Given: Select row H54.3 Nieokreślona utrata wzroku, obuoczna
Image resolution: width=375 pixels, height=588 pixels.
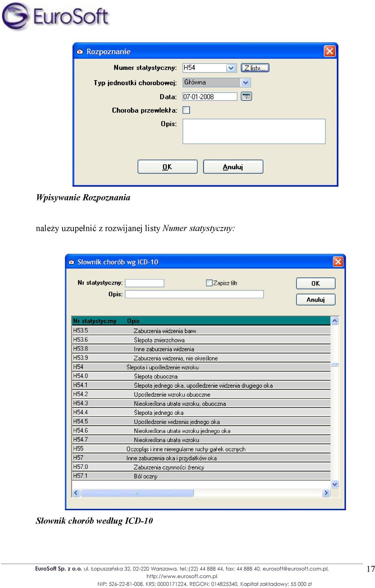Looking at the screenshot, I should [201, 403].
